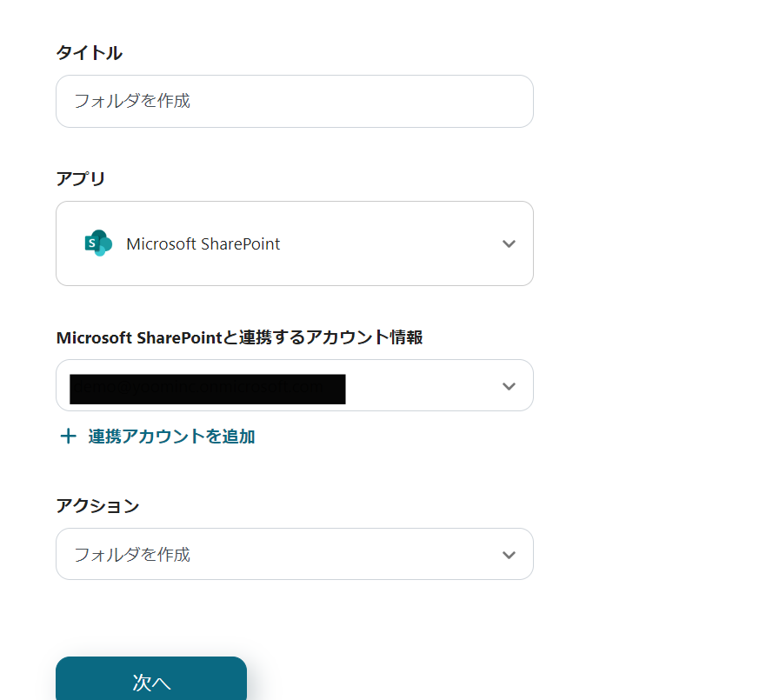Click the plus icon beside 連携アカウントを追加

[x=68, y=437]
